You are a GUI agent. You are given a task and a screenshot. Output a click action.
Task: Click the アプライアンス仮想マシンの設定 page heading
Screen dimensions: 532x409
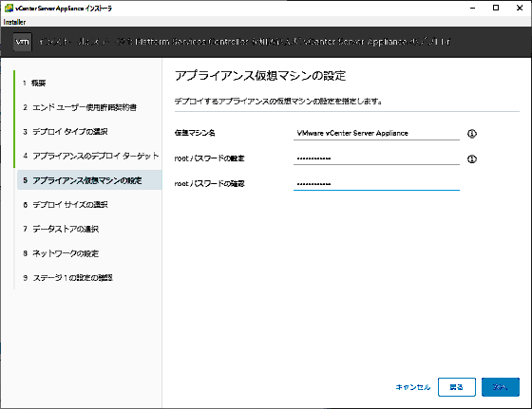click(x=260, y=76)
